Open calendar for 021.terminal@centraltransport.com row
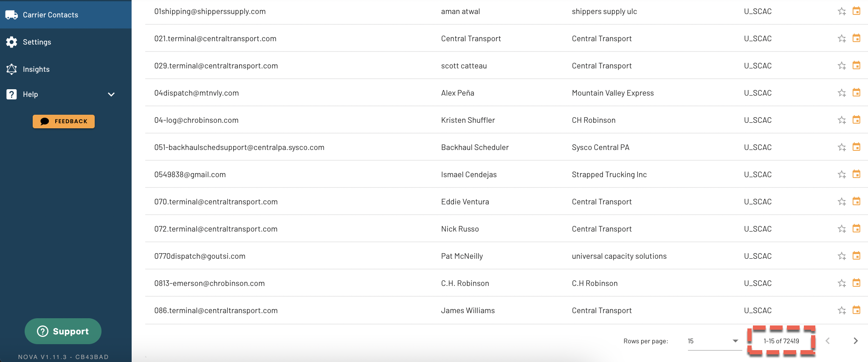Screen dimensions: 868x362 pos(857,38)
